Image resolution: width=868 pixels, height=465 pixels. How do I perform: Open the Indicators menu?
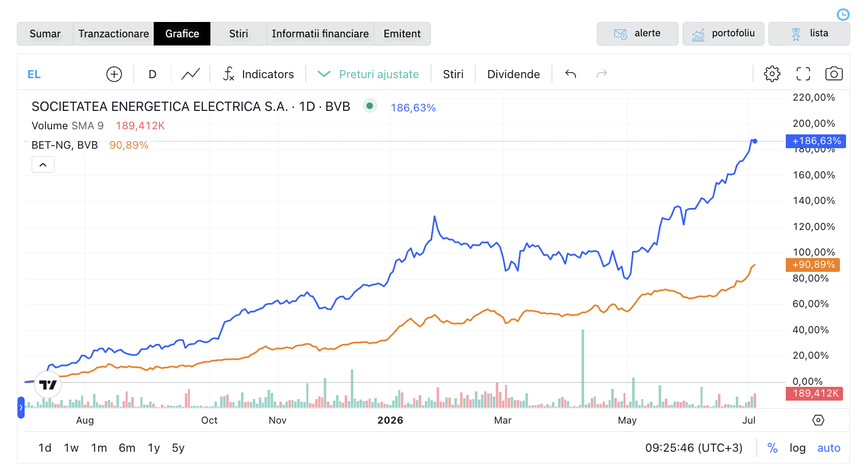(258, 74)
